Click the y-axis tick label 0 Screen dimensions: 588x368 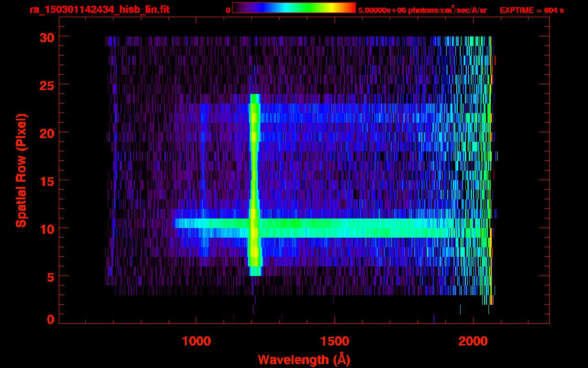click(x=50, y=319)
